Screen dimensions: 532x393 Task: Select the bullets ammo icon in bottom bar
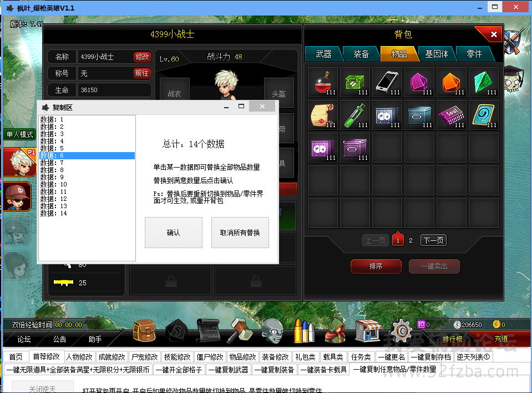point(303,330)
